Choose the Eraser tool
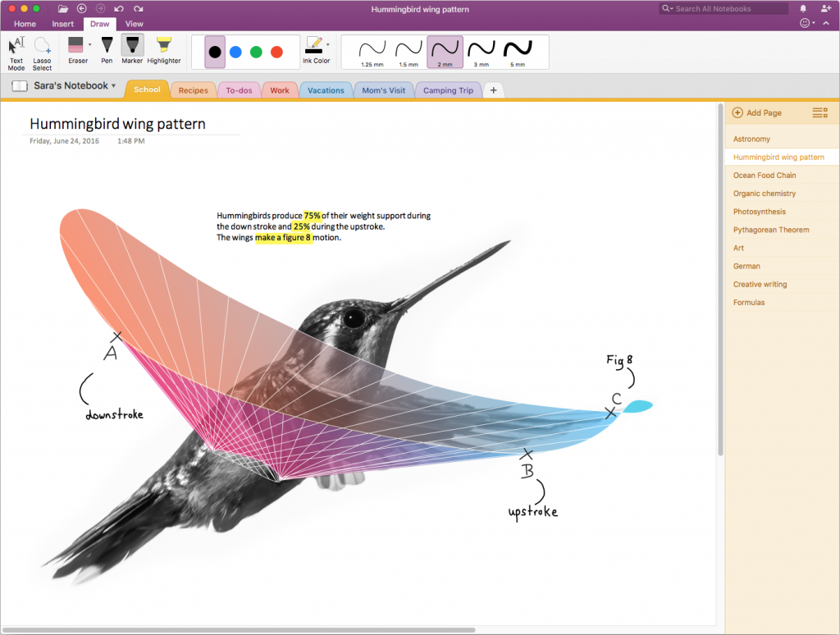Image resolution: width=840 pixels, height=635 pixels. 76,49
